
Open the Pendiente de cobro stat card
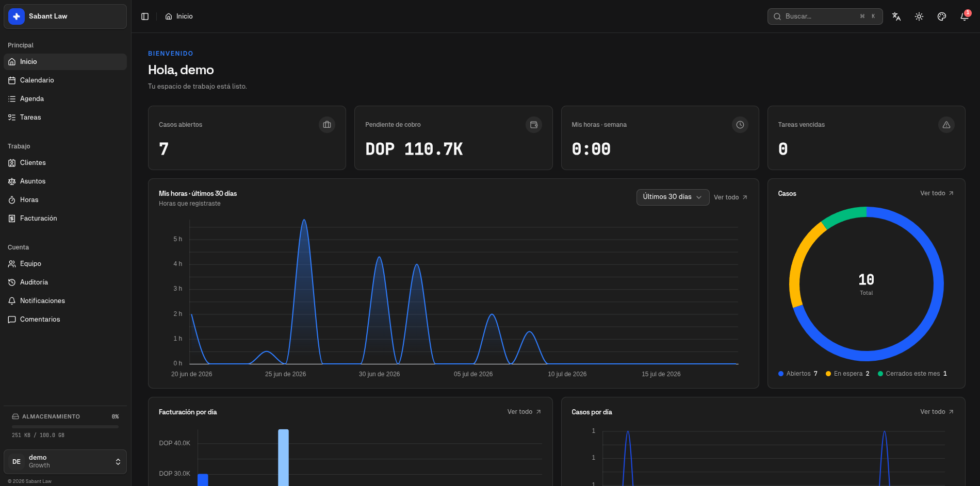click(453, 138)
